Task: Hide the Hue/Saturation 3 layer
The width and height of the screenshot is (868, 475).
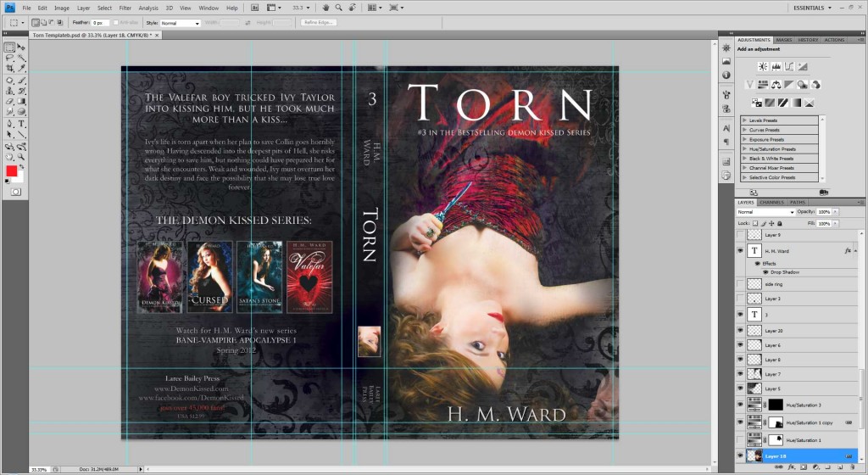Action: pyautogui.click(x=740, y=405)
